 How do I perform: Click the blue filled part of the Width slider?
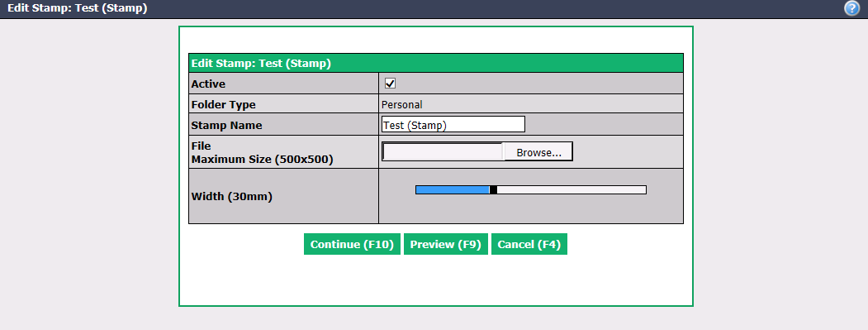coord(453,189)
